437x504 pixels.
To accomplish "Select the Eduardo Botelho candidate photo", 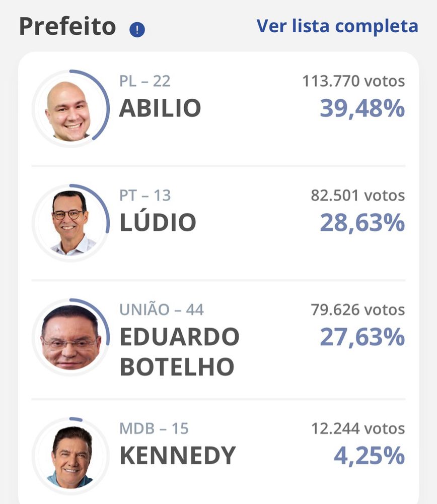I will click(70, 337).
